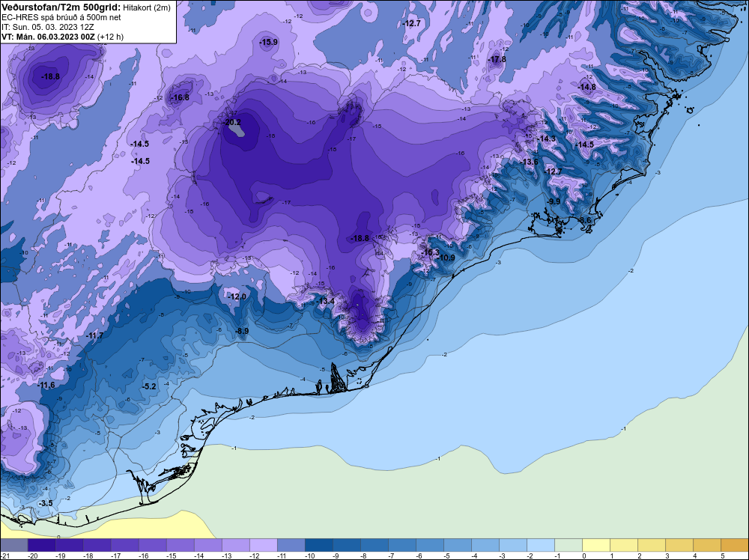Screen dimensions: 749x560
Task: Click the yellow legend swatch labeled 0
Action: pos(595,545)
